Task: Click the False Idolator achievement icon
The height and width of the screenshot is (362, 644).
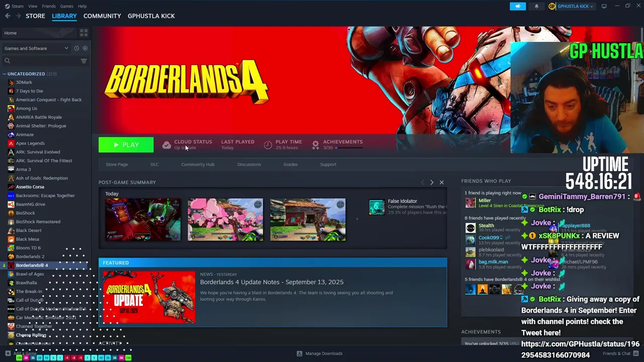Action: tap(376, 207)
